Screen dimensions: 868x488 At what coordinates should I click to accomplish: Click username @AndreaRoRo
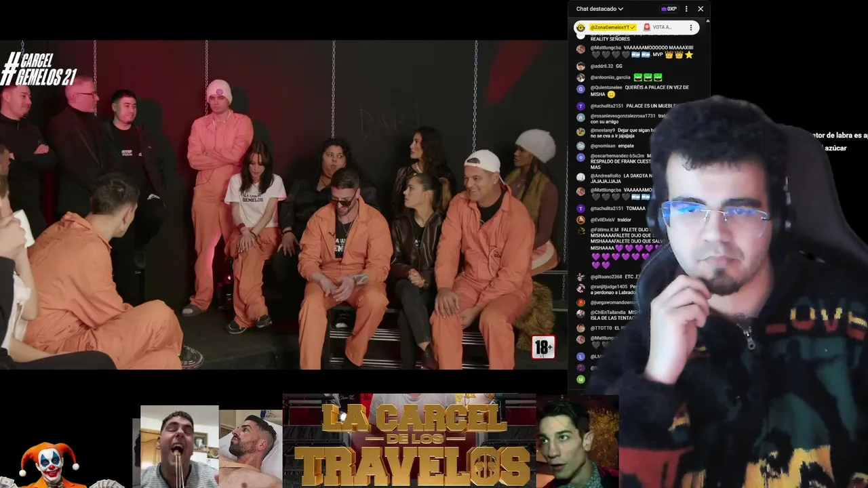coord(606,176)
